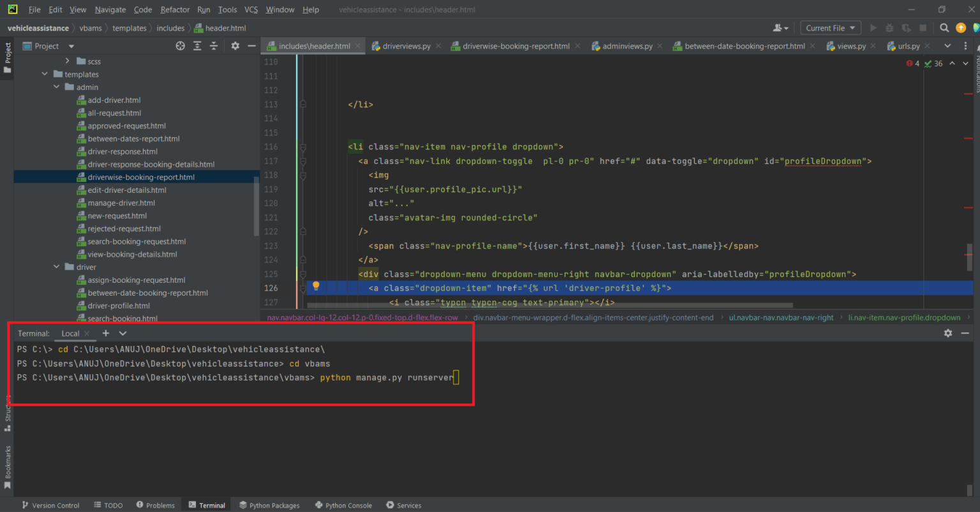Open Search Everywhere with the magnifier icon
The image size is (980, 512).
click(x=944, y=27)
